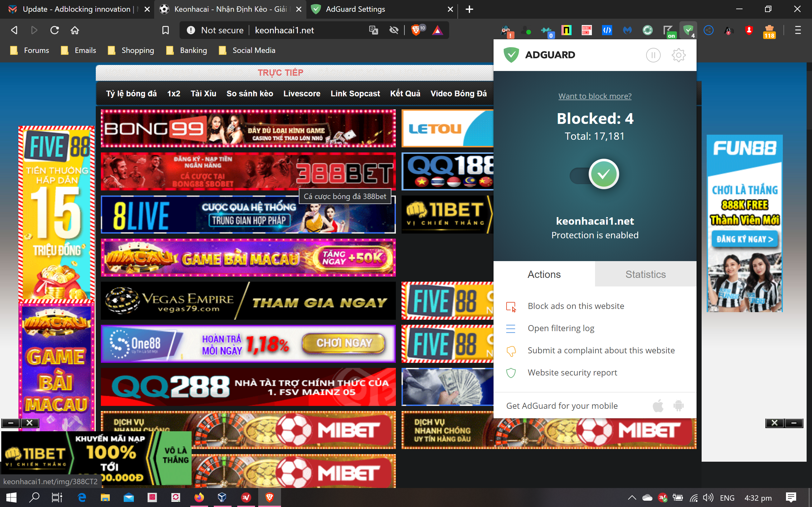The height and width of the screenshot is (507, 812).
Task: Click the address bar showing keonhacai1.net
Action: (284, 30)
